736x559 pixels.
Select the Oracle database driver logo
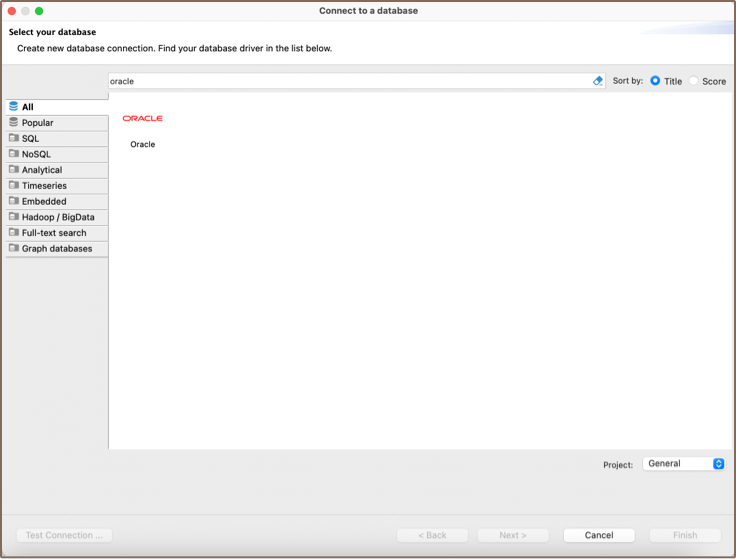(x=142, y=118)
